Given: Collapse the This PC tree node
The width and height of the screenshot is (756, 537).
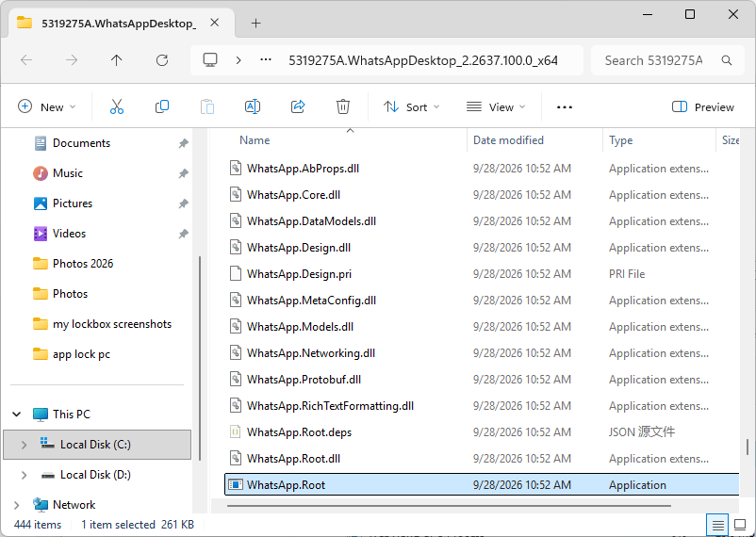Looking at the screenshot, I should click(17, 415).
